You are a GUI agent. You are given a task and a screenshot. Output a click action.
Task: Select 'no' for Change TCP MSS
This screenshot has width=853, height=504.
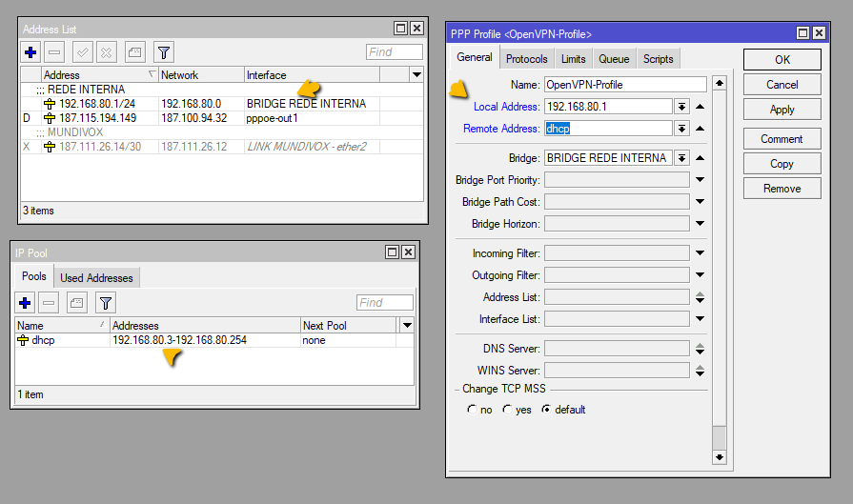472,410
